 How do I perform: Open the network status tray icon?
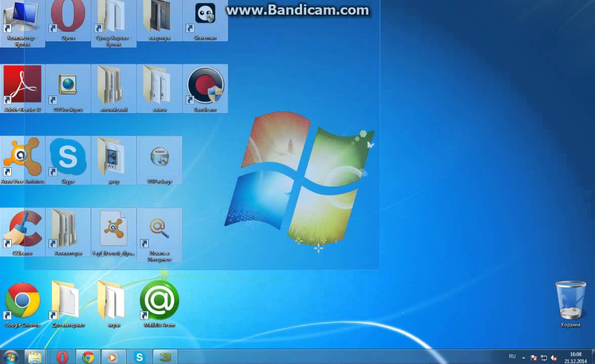point(544,357)
